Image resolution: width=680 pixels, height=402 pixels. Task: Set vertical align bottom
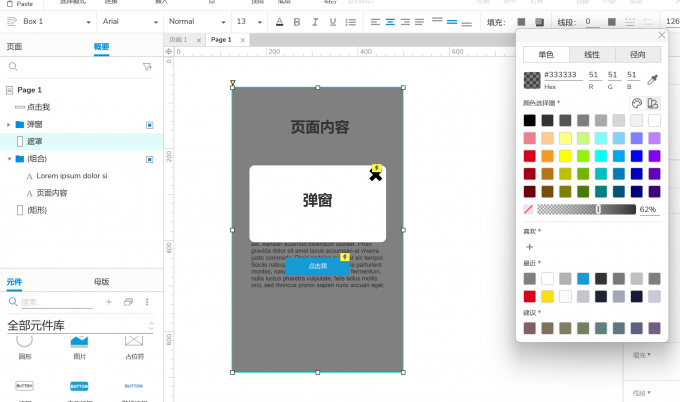467,23
